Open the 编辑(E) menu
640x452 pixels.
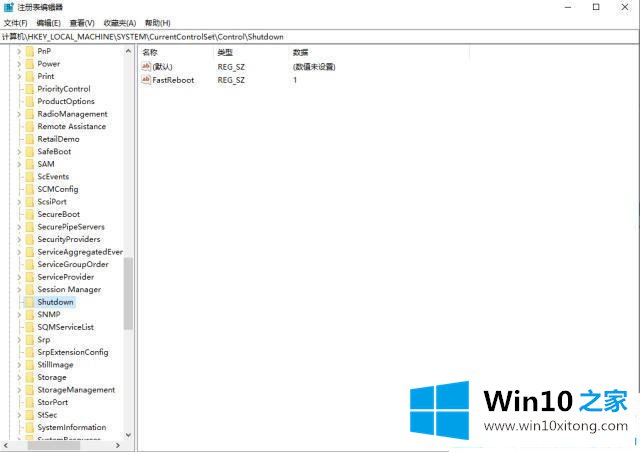click(49, 23)
